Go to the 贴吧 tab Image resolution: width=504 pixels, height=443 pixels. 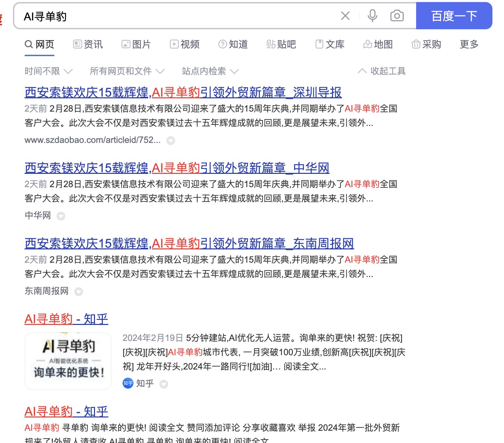[281, 44]
